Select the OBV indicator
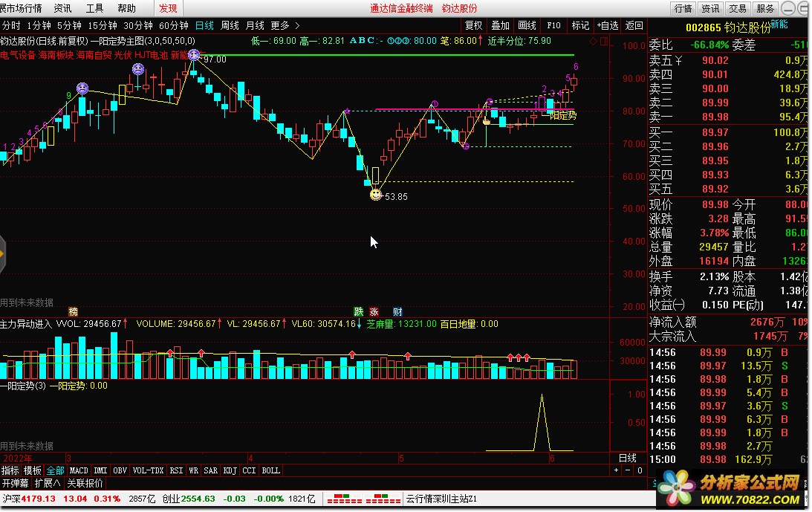The image size is (812, 512). 120,470
